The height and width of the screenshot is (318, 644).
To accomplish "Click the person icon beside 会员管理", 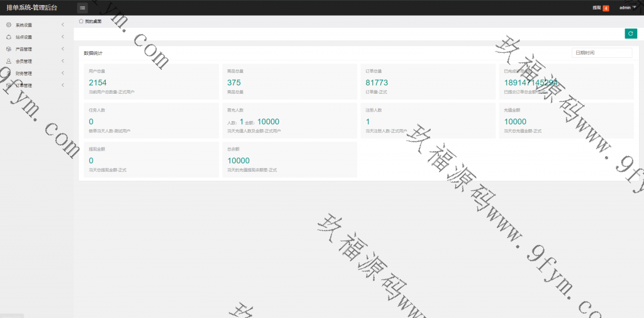I will click(8, 61).
